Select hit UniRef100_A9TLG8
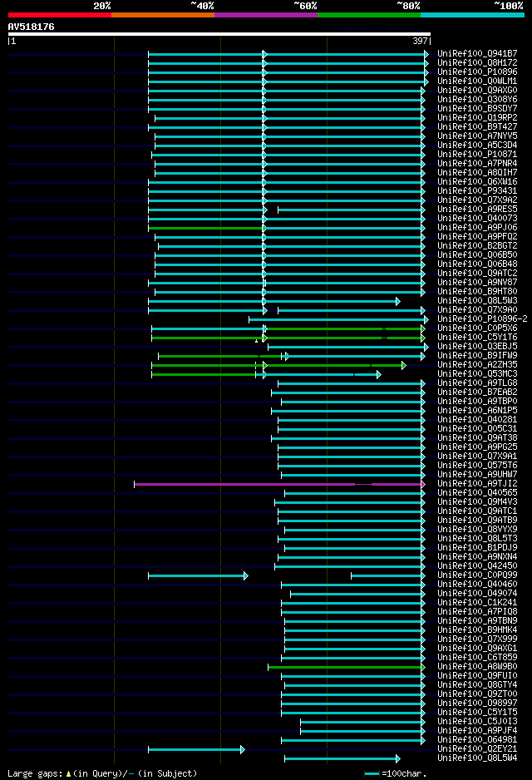 coord(477,383)
